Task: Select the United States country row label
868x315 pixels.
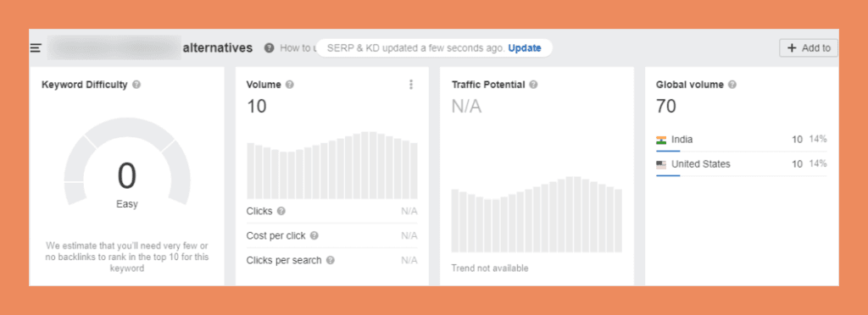Action: click(701, 164)
